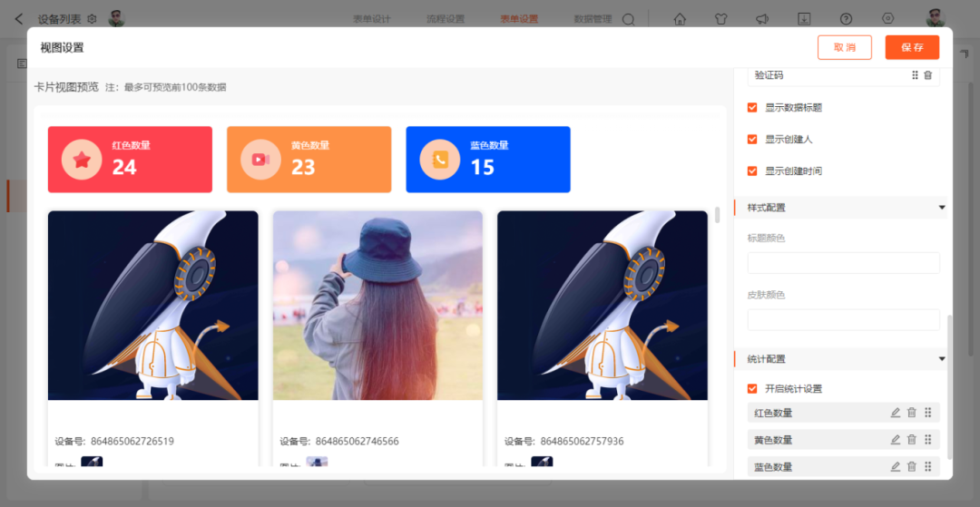Click the back arrow beside 设备列表
Screen dimensions: 980x507
(19, 19)
